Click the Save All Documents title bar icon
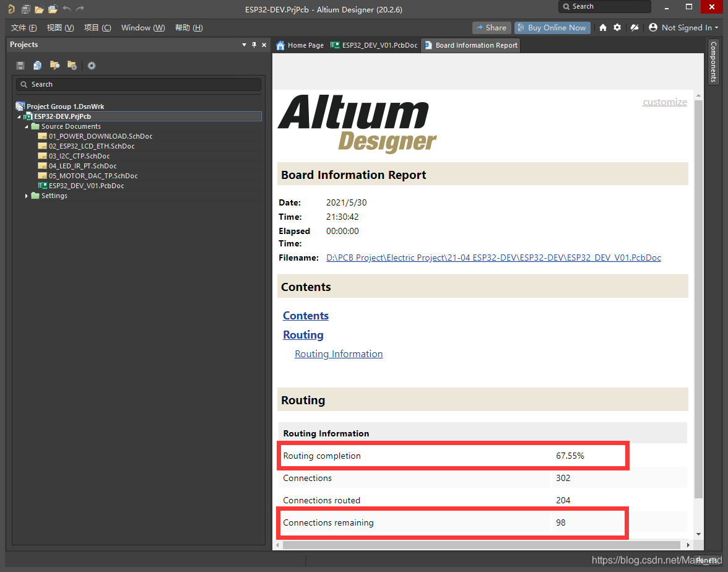Screen dimensions: 728x572 26,9
